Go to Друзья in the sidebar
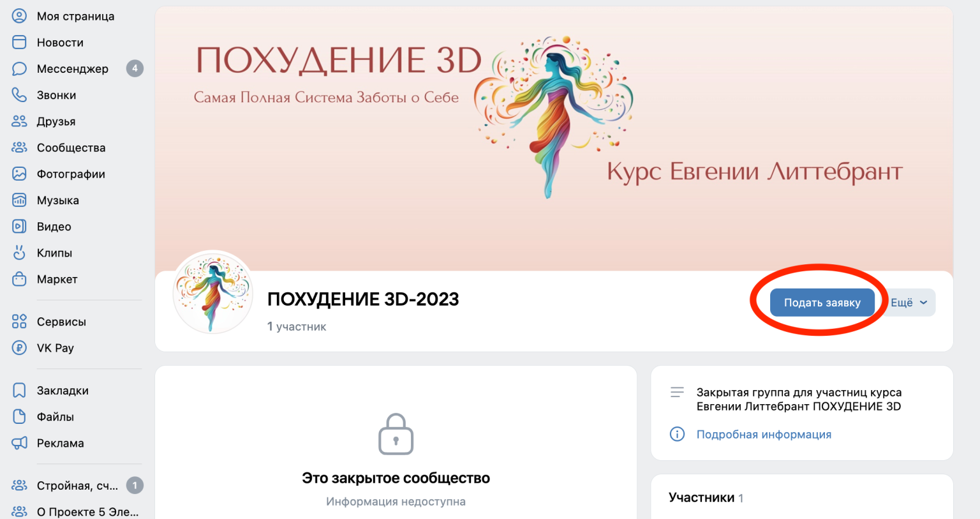Viewport: 980px width, 519px height. (x=56, y=121)
